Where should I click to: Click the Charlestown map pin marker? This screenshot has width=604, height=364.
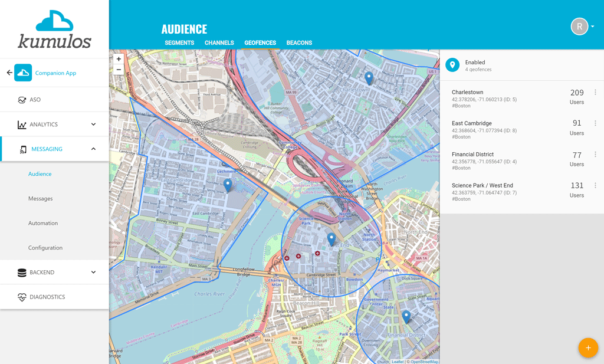(369, 78)
